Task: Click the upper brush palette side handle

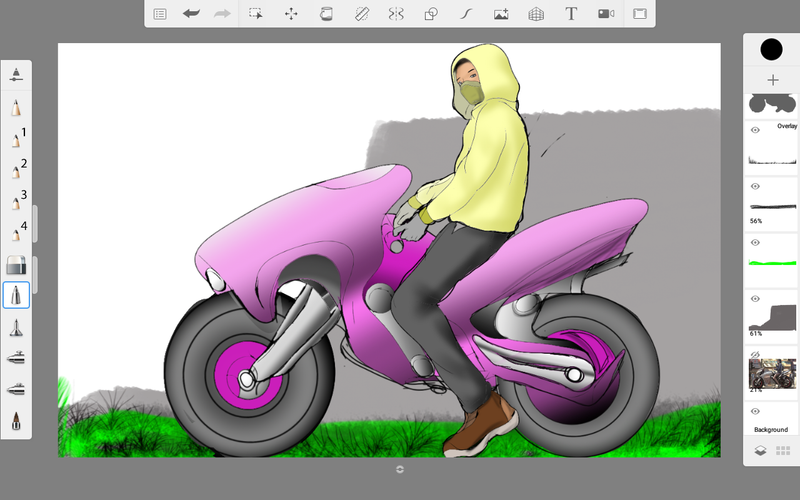Action: coord(35,223)
